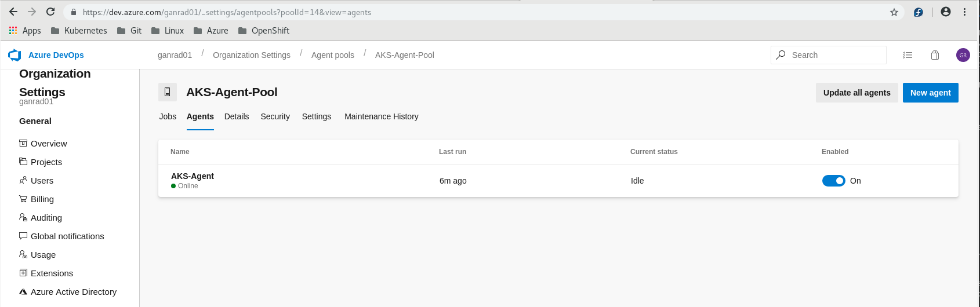Open the Chrome profile account icon
The image size is (980, 307).
(x=946, y=12)
